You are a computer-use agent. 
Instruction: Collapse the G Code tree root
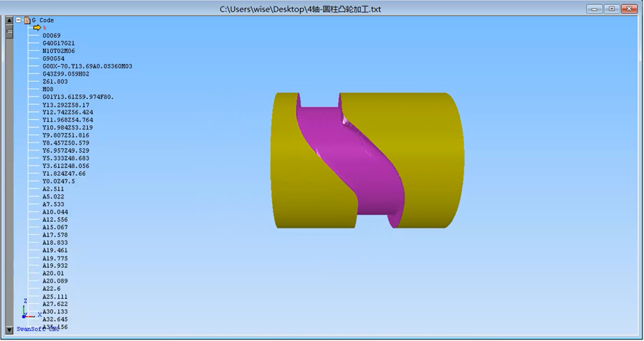point(18,20)
